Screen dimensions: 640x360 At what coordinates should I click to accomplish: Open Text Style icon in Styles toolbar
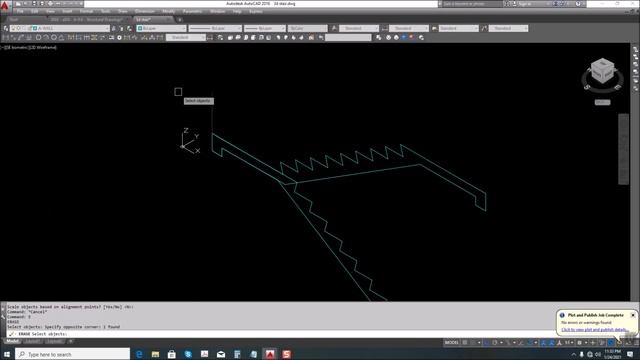(334, 28)
